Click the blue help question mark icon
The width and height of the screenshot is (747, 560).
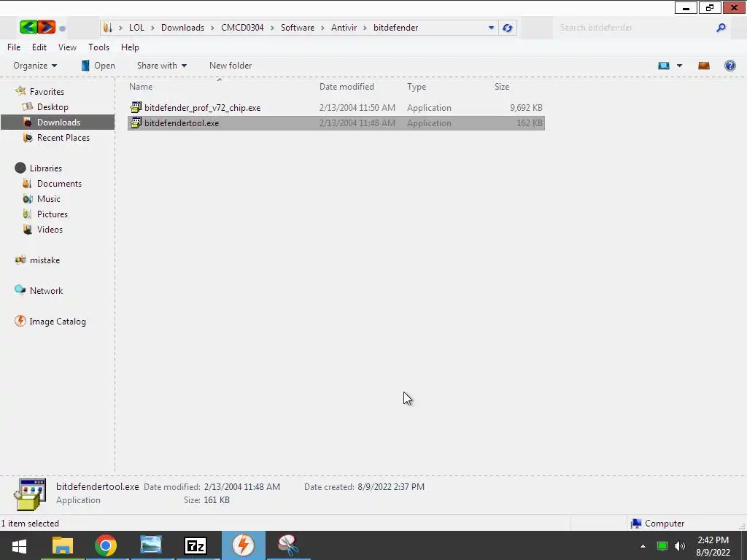pos(729,66)
